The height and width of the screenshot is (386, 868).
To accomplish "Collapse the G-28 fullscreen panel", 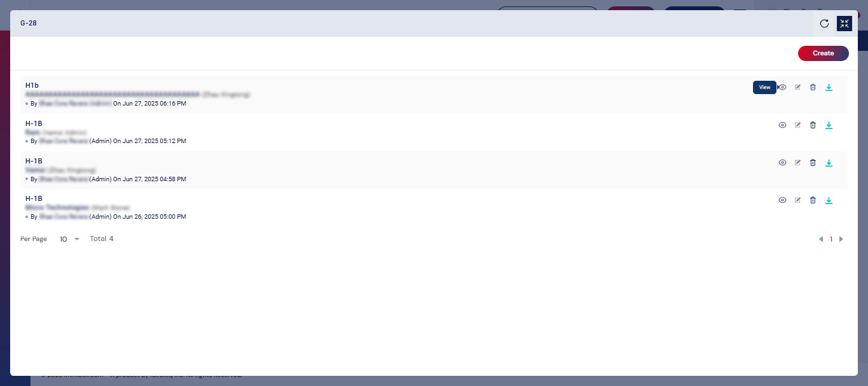I will (844, 24).
